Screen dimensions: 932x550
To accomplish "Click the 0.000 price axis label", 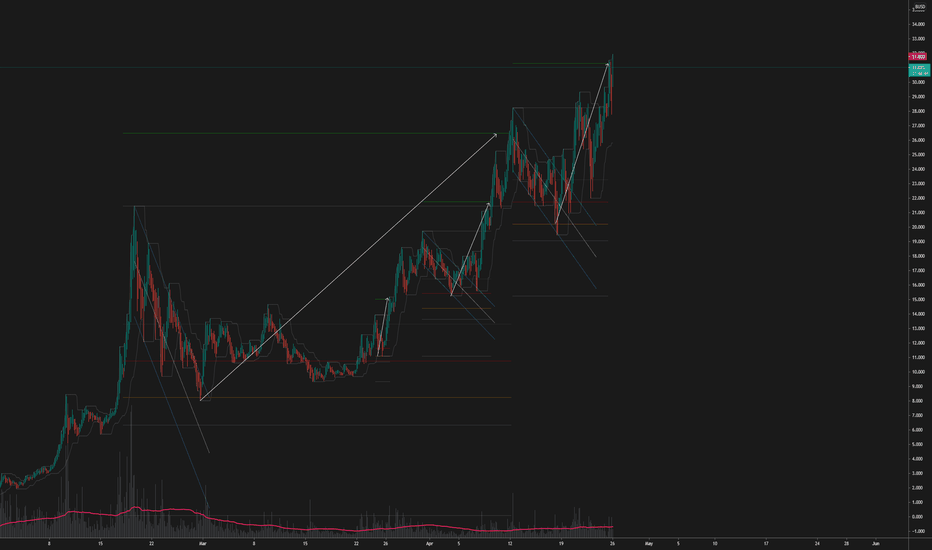I will tap(918, 517).
